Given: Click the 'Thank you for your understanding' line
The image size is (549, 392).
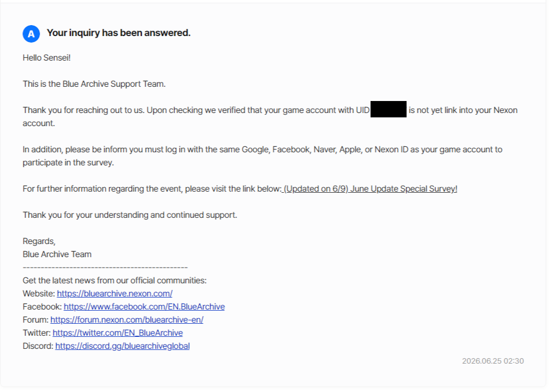Looking at the screenshot, I should point(130,215).
